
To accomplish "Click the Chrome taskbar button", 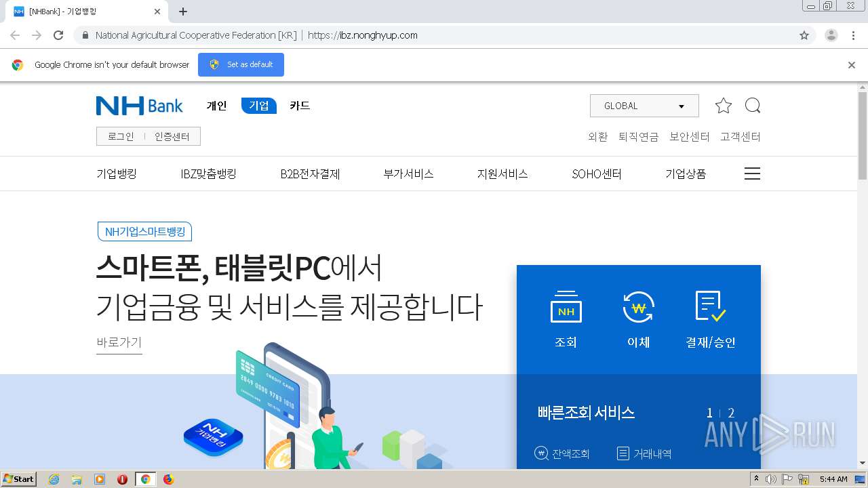I will 145,479.
